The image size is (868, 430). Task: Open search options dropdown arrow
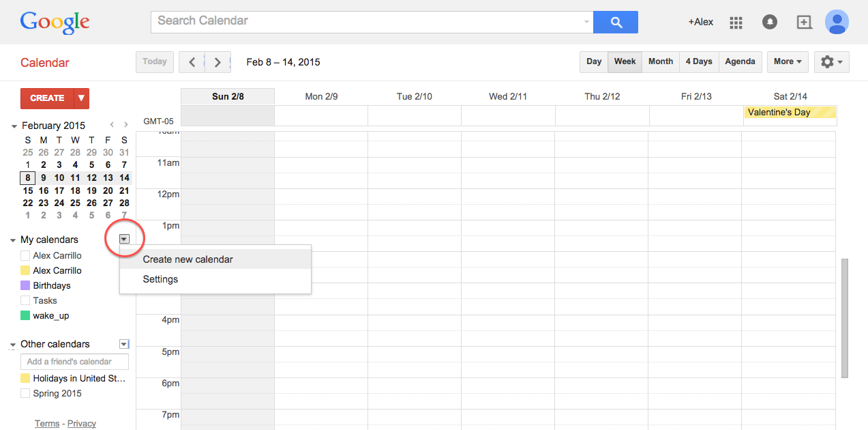pyautogui.click(x=586, y=22)
